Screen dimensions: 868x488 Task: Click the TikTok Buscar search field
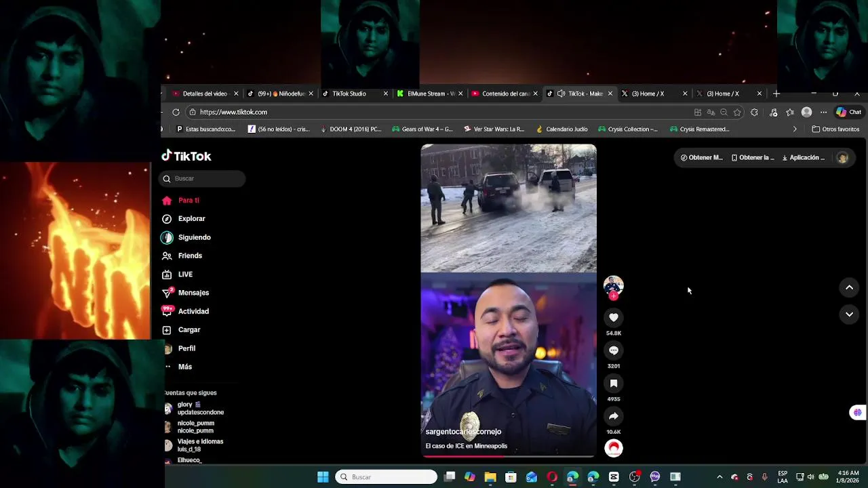[202, 179]
